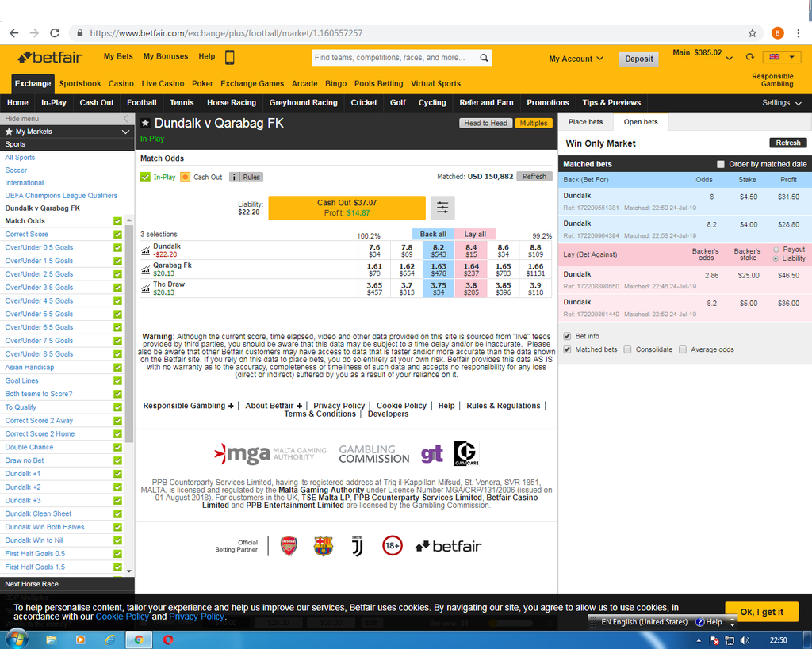Show hidden system tray icons
812x649 pixels.
(x=699, y=641)
